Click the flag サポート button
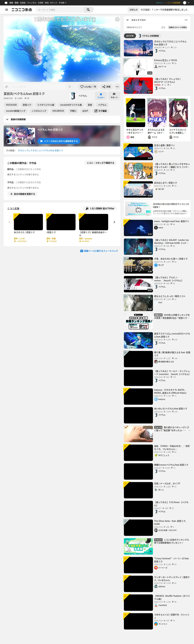Screen dimensions: 194x644 114,96
